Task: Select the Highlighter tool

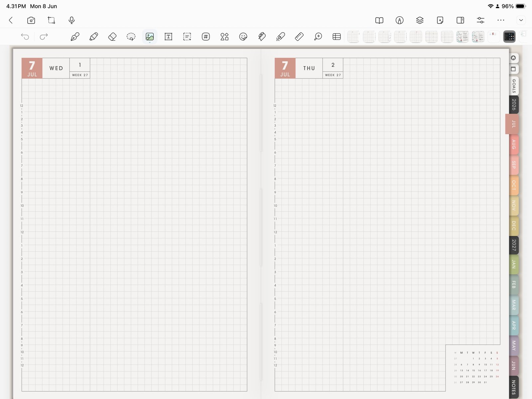Action: 94,37
